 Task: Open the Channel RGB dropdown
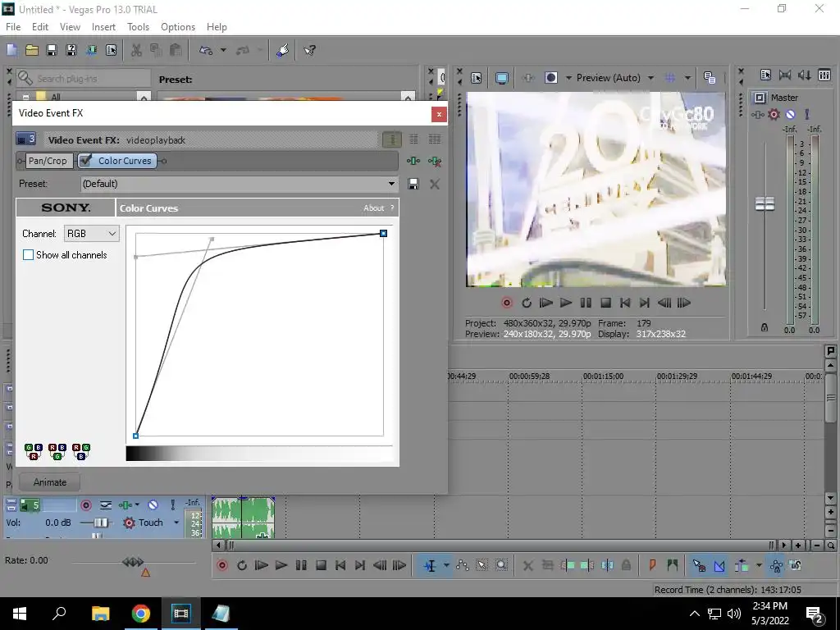click(92, 234)
